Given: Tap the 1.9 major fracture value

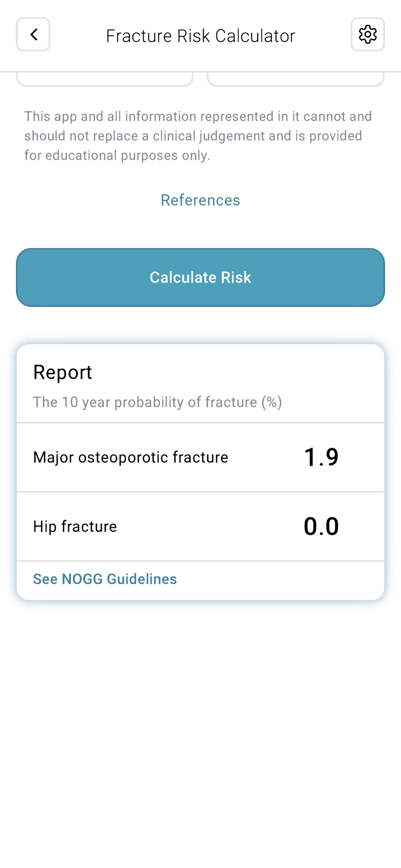Looking at the screenshot, I should tap(321, 457).
